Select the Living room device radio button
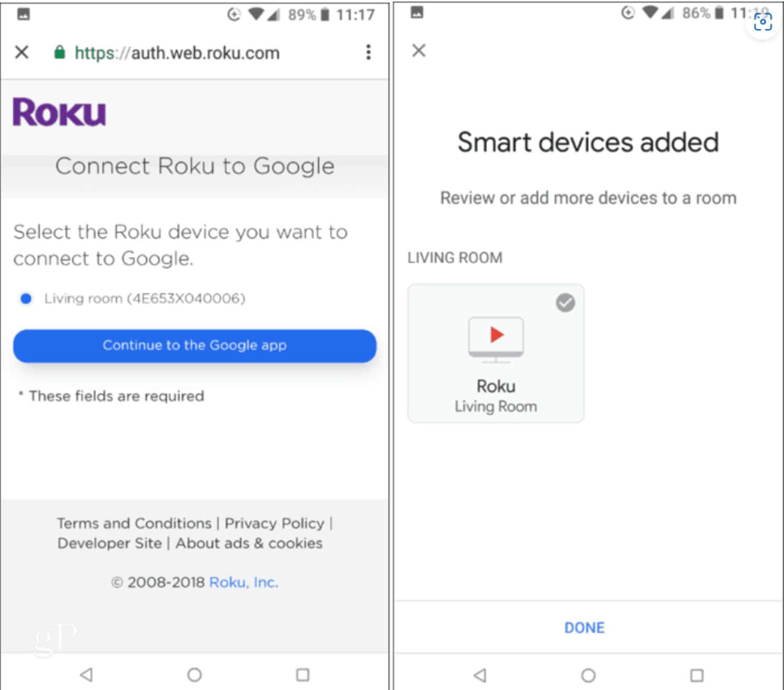 click(x=26, y=299)
